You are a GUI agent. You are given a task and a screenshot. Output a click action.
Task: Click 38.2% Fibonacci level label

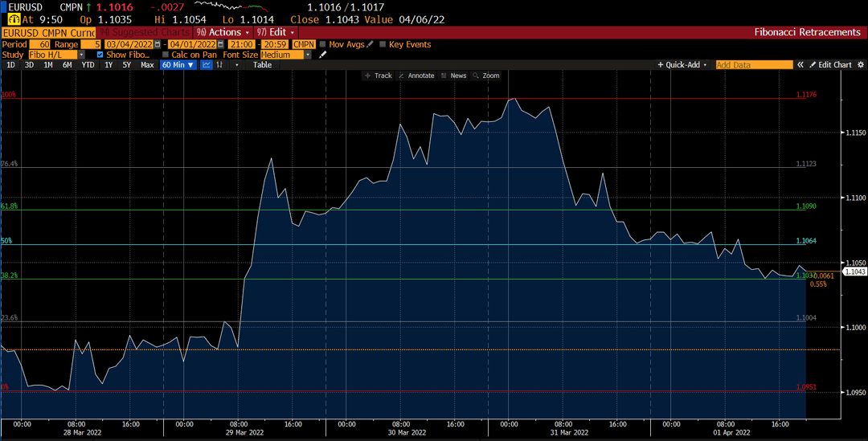9,275
